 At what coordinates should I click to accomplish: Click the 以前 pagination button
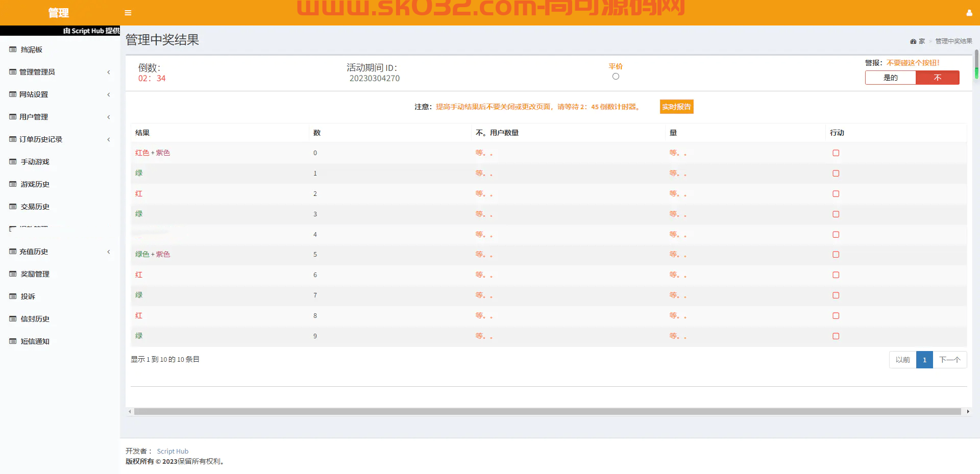click(x=902, y=360)
